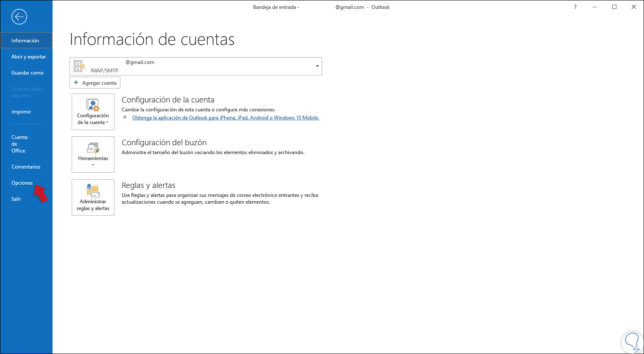
Task: Expand the Herramientas dropdown button
Action: tap(93, 155)
